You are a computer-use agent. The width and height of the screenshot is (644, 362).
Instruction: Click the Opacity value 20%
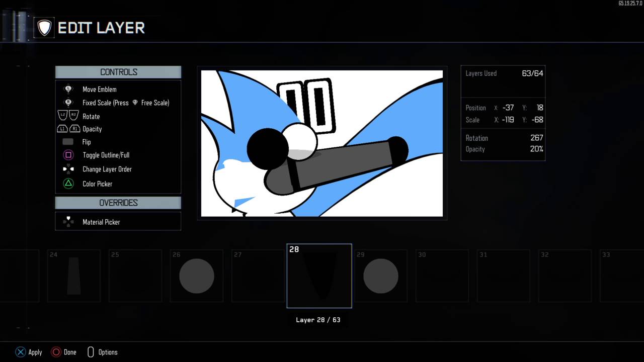[536, 149]
